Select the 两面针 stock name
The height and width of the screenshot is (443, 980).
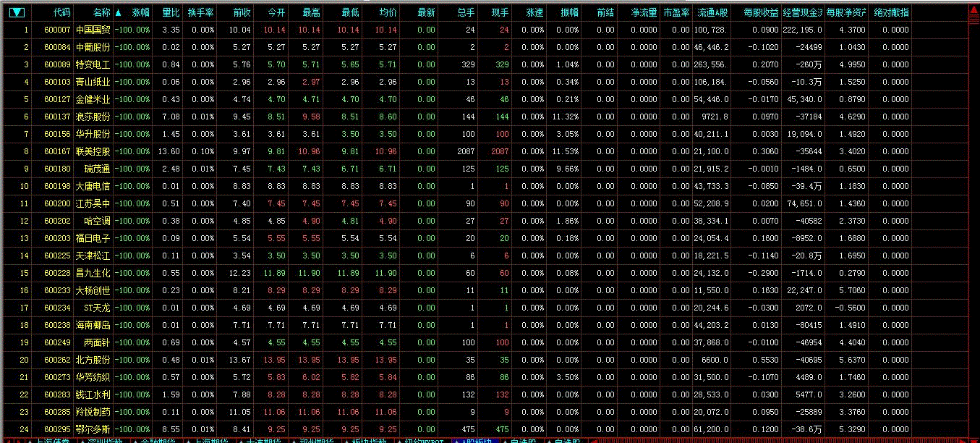coord(98,342)
